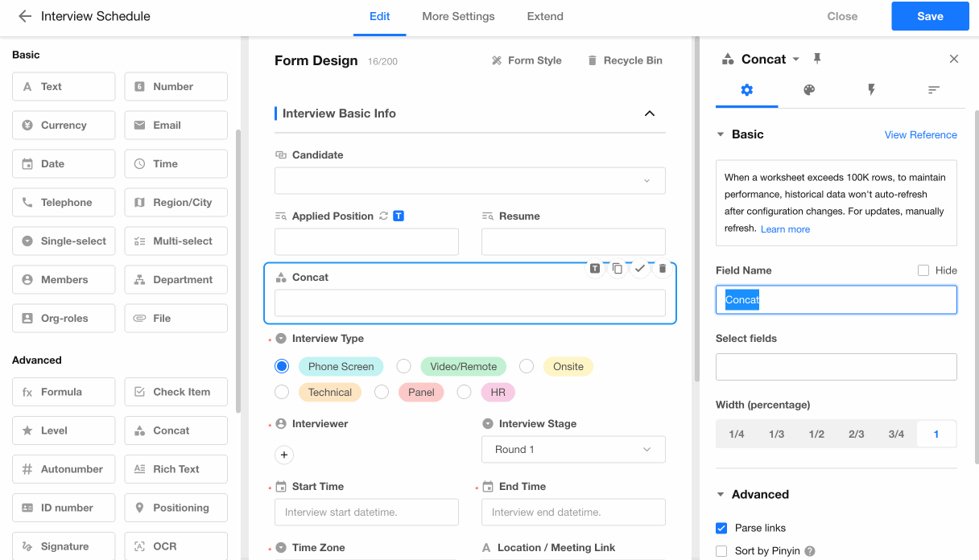Image resolution: width=979 pixels, height=560 pixels.
Task: Add a Department field widget
Action: pos(176,279)
